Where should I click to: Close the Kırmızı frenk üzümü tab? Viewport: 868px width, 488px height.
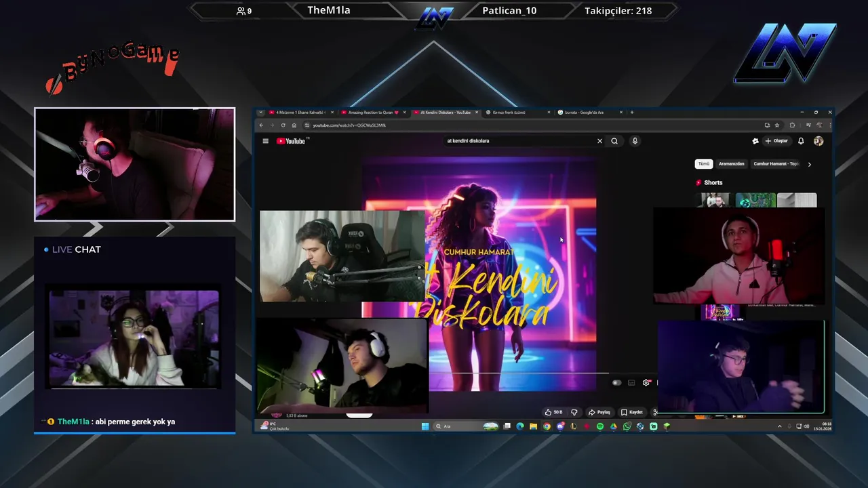[549, 113]
